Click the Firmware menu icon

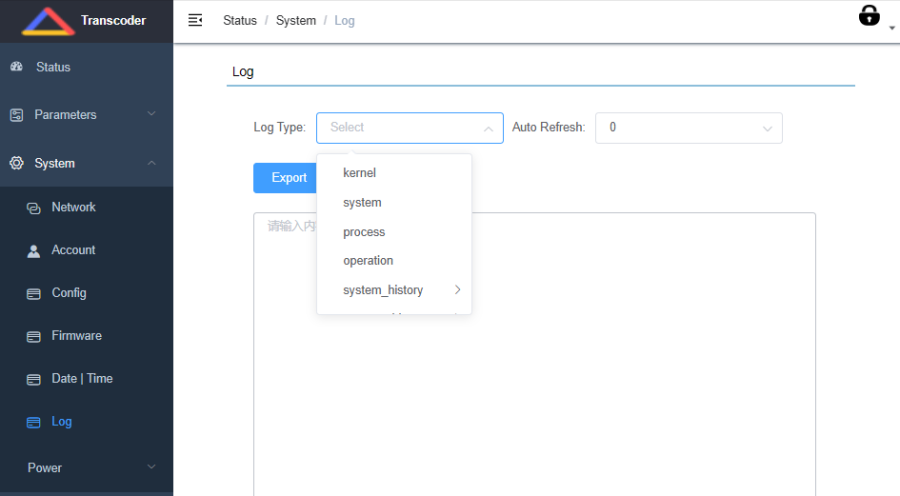(x=33, y=336)
